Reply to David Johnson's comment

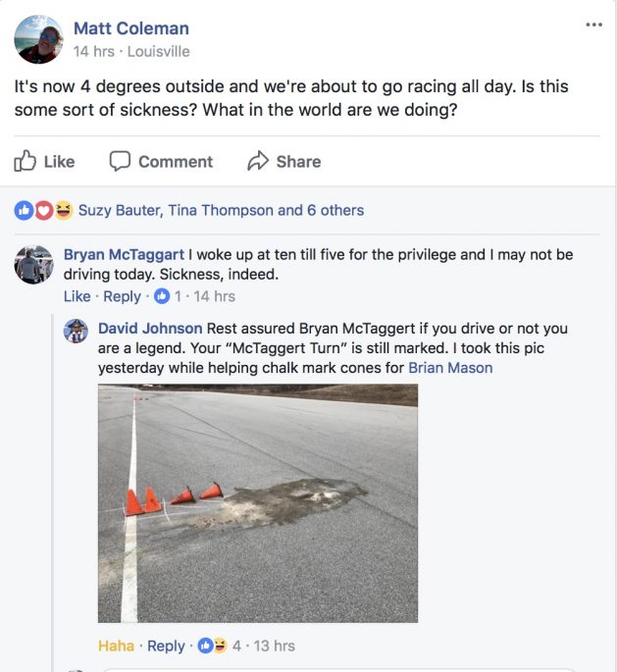(166, 646)
